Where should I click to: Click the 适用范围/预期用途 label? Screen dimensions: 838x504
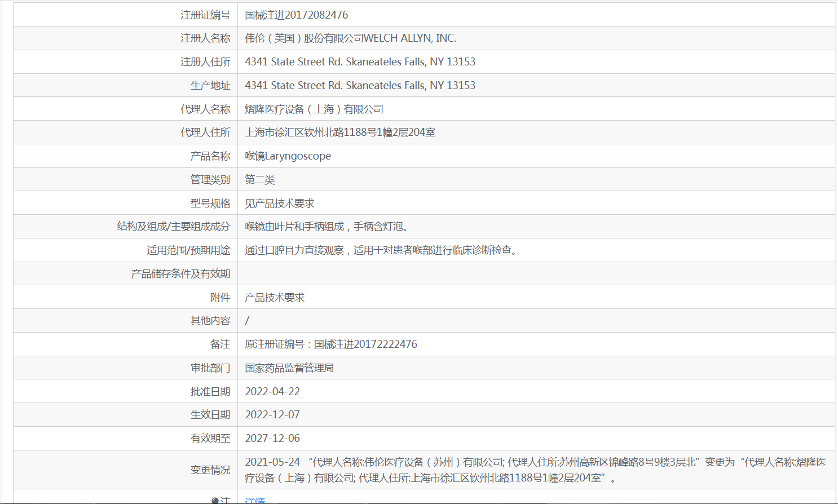pyautogui.click(x=188, y=250)
